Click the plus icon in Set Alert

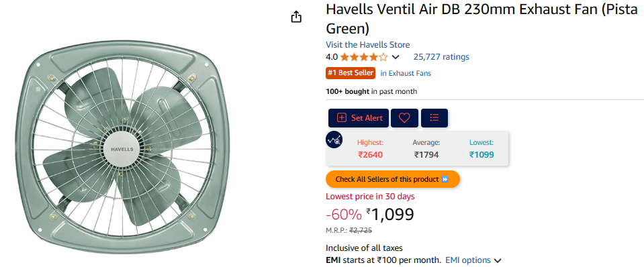click(x=341, y=117)
